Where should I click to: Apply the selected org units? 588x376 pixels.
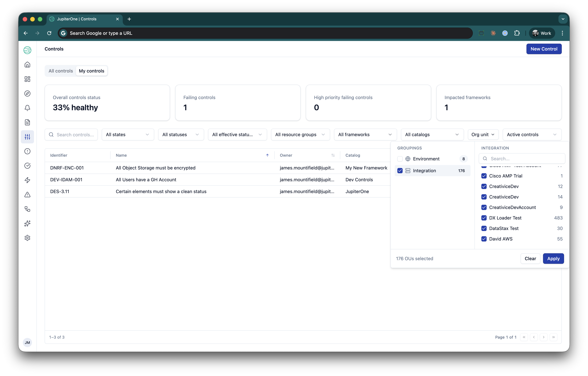pyautogui.click(x=553, y=258)
